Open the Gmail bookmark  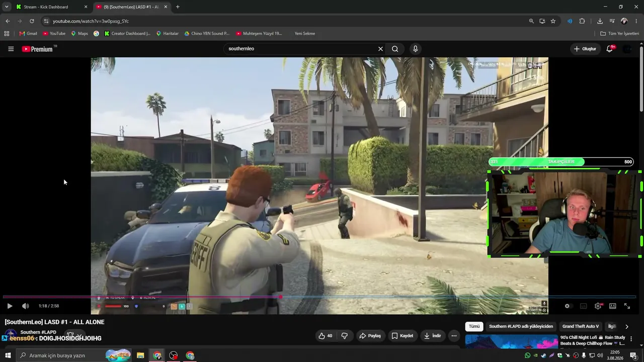coord(28,34)
